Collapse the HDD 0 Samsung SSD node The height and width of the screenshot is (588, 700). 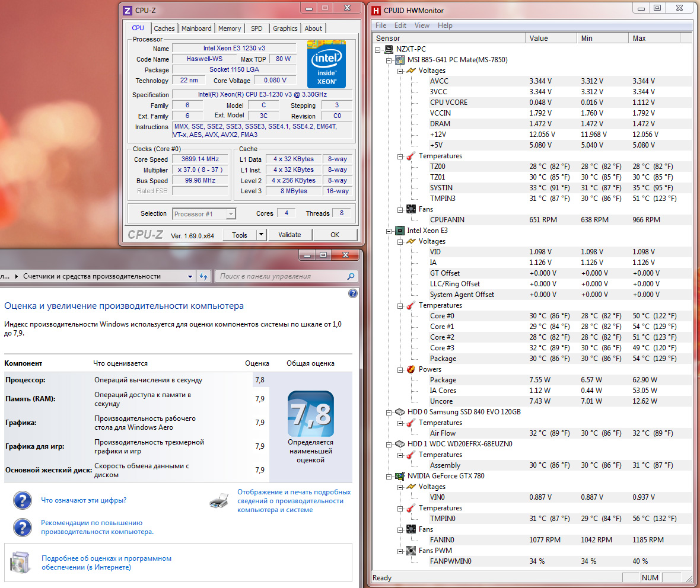point(389,412)
